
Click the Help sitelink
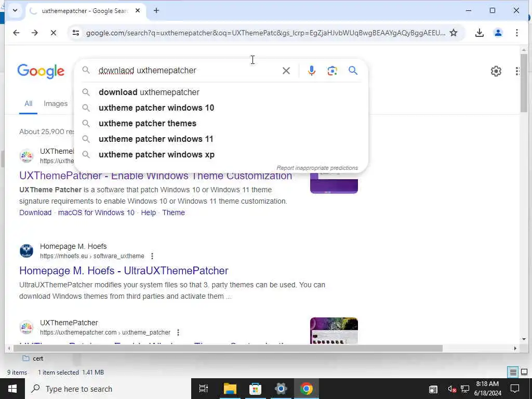[x=148, y=212]
